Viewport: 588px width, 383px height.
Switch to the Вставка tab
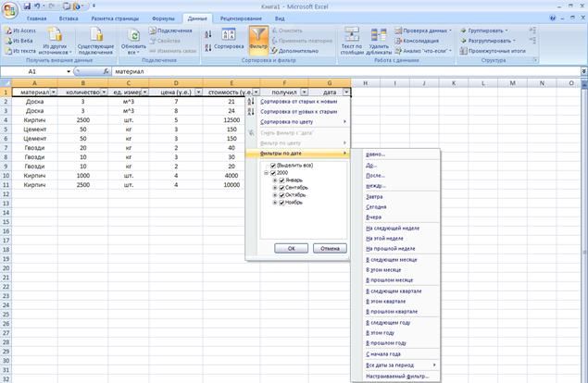[69, 19]
